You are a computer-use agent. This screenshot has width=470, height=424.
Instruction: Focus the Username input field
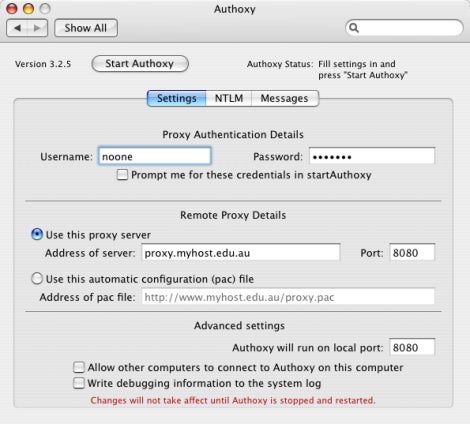click(x=155, y=156)
